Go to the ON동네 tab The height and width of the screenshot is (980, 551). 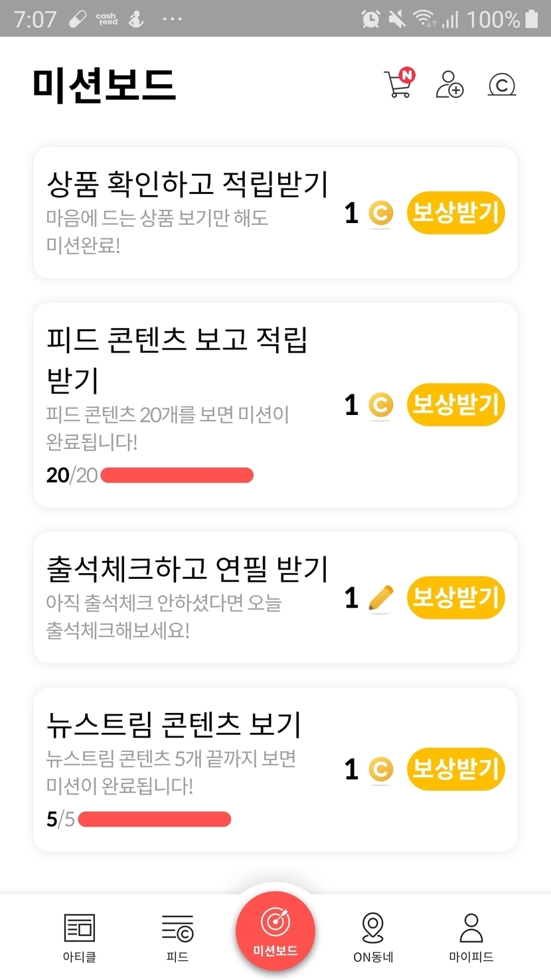click(x=372, y=937)
